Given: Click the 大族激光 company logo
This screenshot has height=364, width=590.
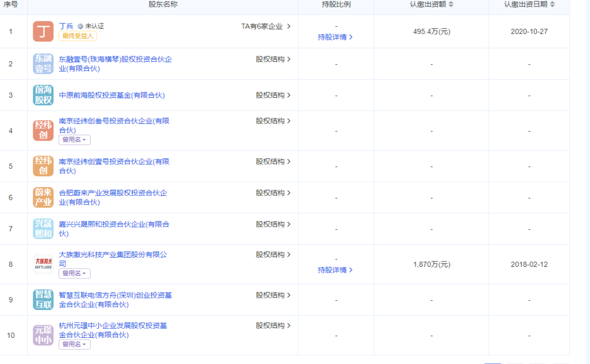Looking at the screenshot, I should (43, 264).
